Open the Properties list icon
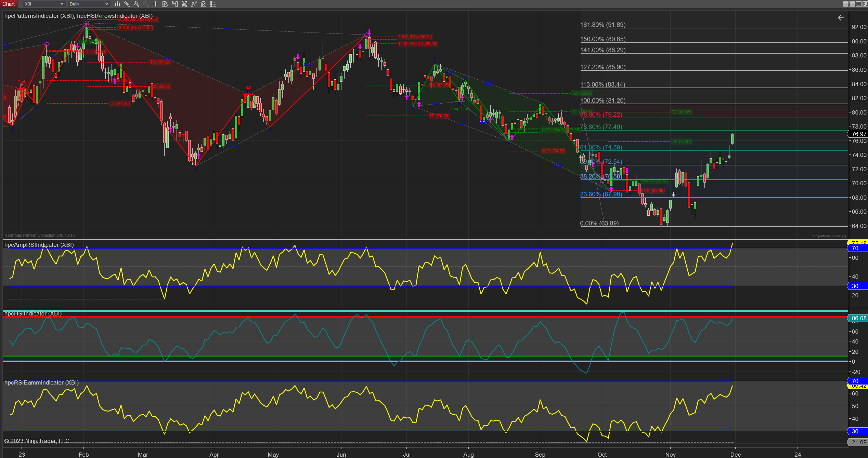 click(x=213, y=4)
